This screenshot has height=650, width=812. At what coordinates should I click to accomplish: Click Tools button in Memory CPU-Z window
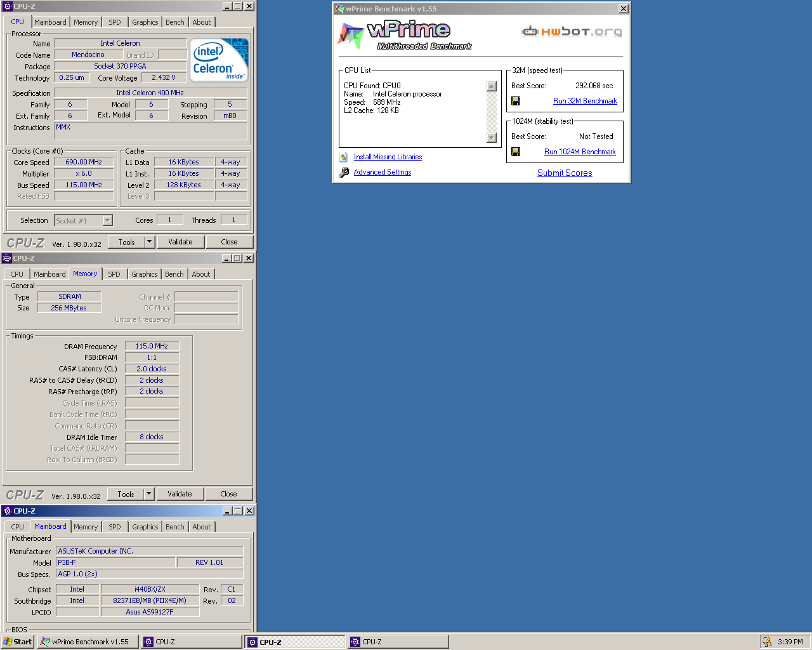(x=126, y=494)
